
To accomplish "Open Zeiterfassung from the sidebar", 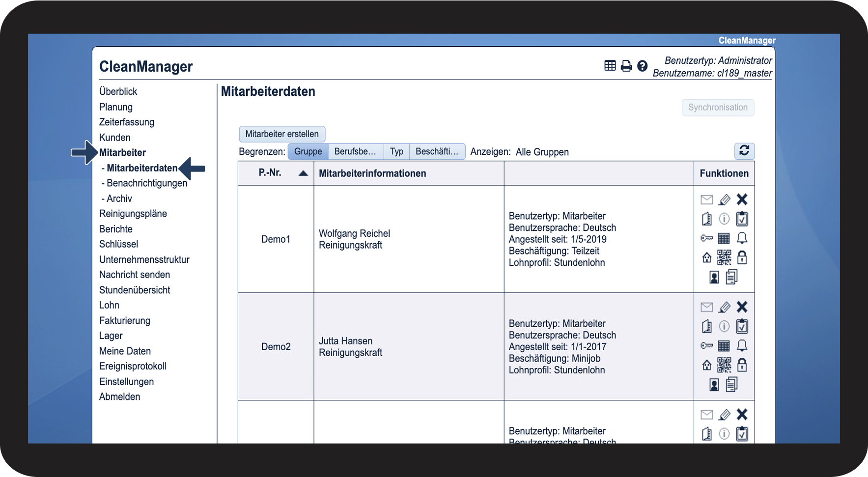I will 127,122.
